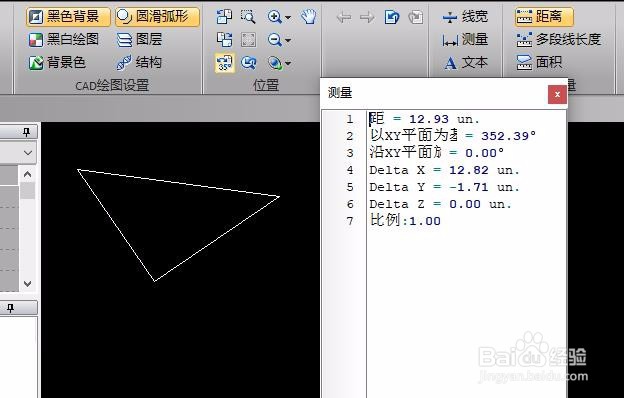Click the zoom in magnifier icon
This screenshot has width=624, height=398.
point(275,17)
